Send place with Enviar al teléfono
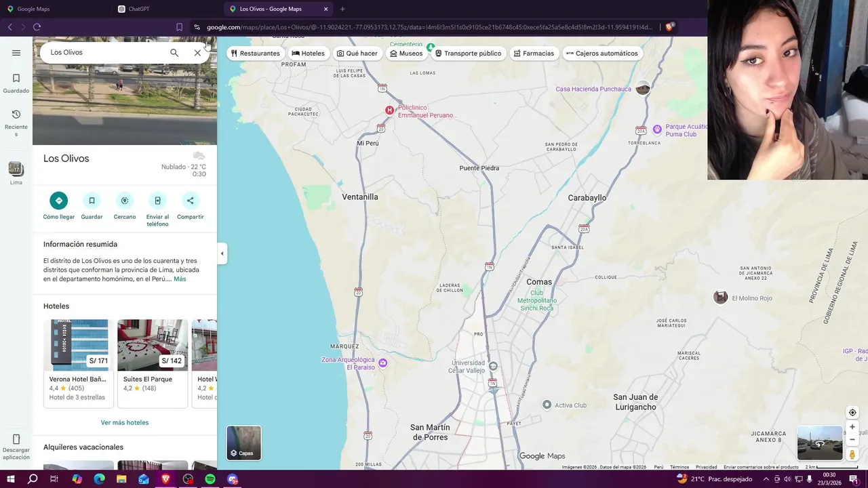868x488 pixels. [x=157, y=210]
